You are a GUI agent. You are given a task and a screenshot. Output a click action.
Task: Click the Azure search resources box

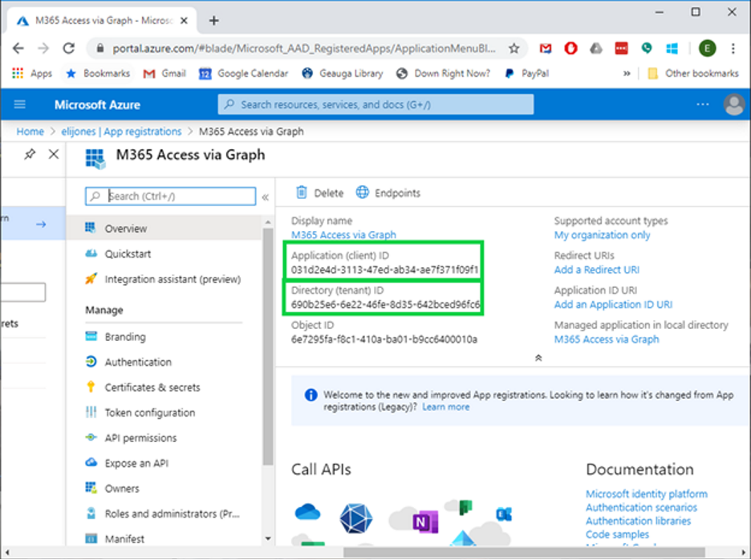[375, 104]
